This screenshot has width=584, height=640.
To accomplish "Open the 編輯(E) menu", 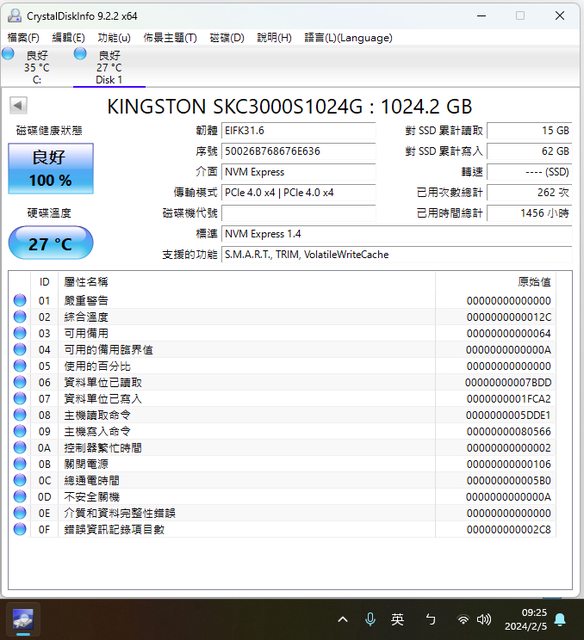I will click(69, 38).
